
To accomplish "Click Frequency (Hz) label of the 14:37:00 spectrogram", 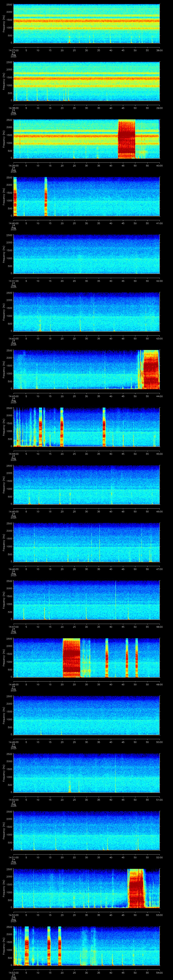I will 4,24.
